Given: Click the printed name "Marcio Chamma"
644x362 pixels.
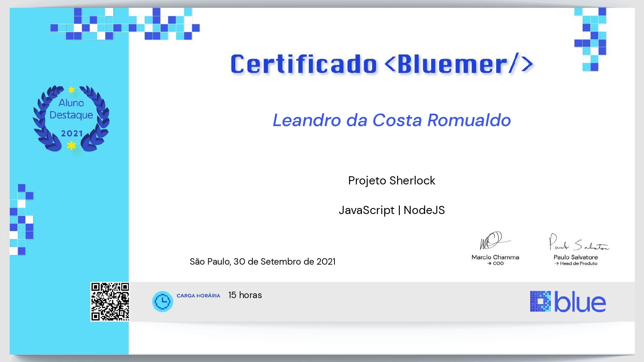Looking at the screenshot, I should point(495,257).
